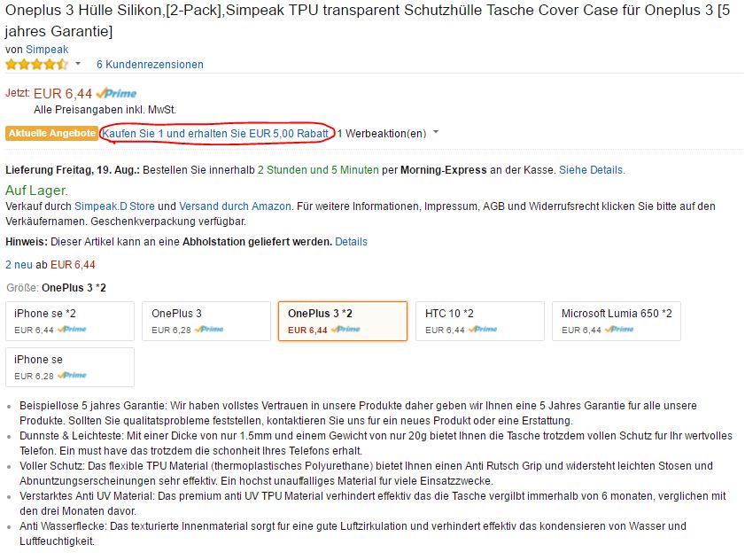
Task: Click the 'Beispiellose 5 jahres Garantie' bullet point
Action: pyautogui.click(x=358, y=413)
